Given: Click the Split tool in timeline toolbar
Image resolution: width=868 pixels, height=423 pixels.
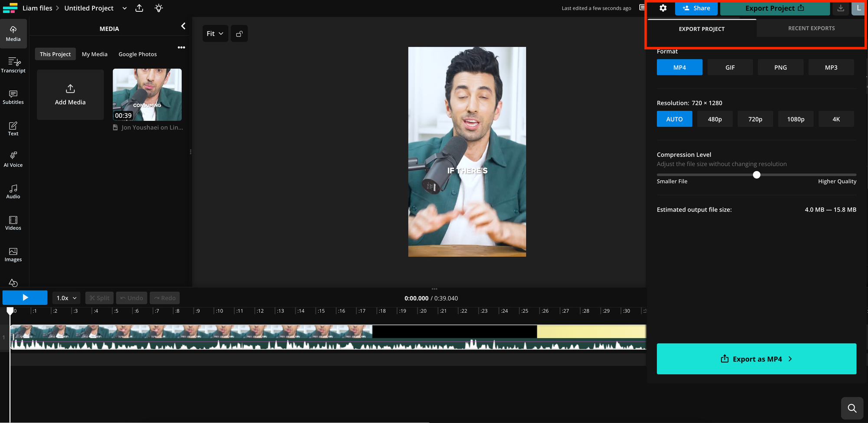Looking at the screenshot, I should click(x=99, y=297).
